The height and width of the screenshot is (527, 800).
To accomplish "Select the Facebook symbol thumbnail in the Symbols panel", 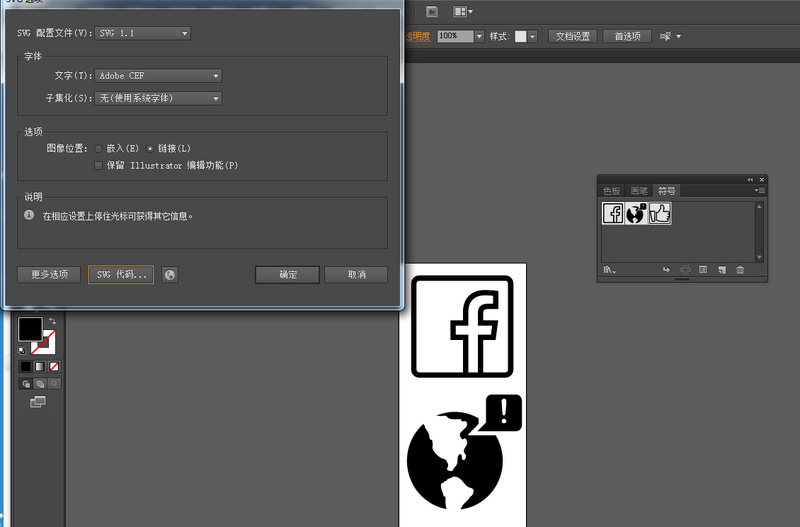I will tap(613, 213).
